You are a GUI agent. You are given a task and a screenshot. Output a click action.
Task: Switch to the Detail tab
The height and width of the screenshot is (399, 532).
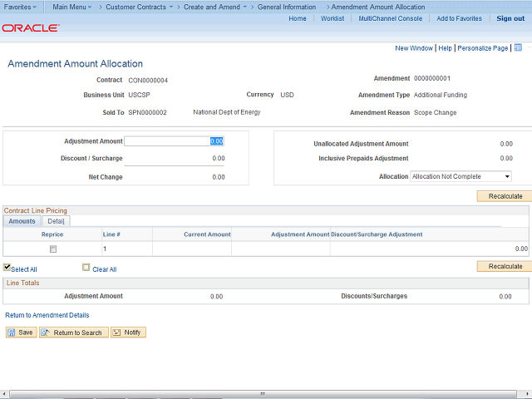click(x=57, y=221)
